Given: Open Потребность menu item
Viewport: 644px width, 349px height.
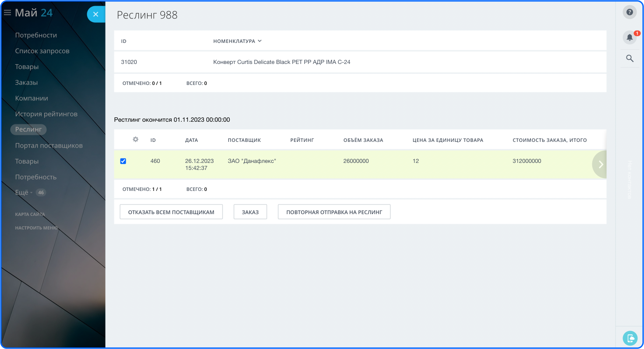Looking at the screenshot, I should (35, 177).
